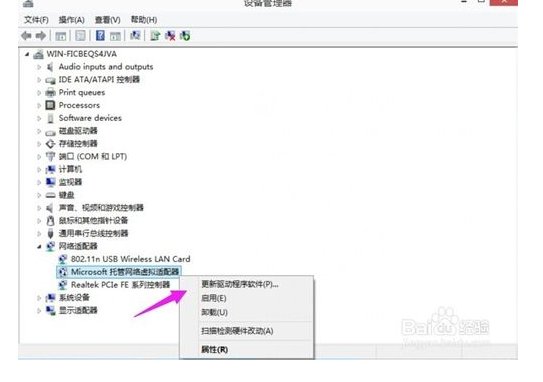Screen dimensions: 543x382
Task: Select the 通用串行总线控制器 label
Action: 94,233
